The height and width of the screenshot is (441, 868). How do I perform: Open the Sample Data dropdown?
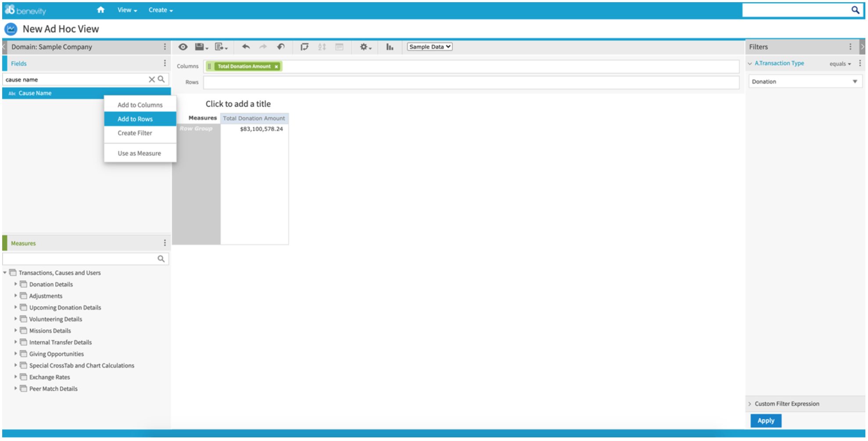[x=430, y=47]
